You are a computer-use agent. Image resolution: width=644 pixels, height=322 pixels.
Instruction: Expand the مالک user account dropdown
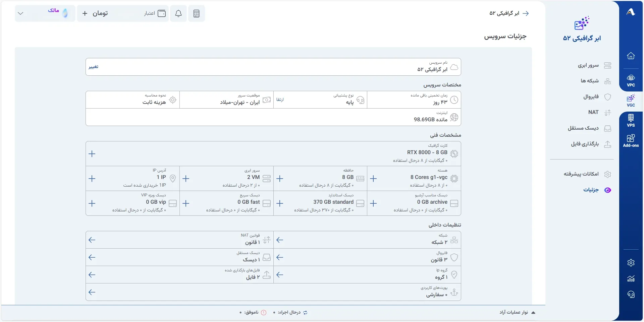45,13
